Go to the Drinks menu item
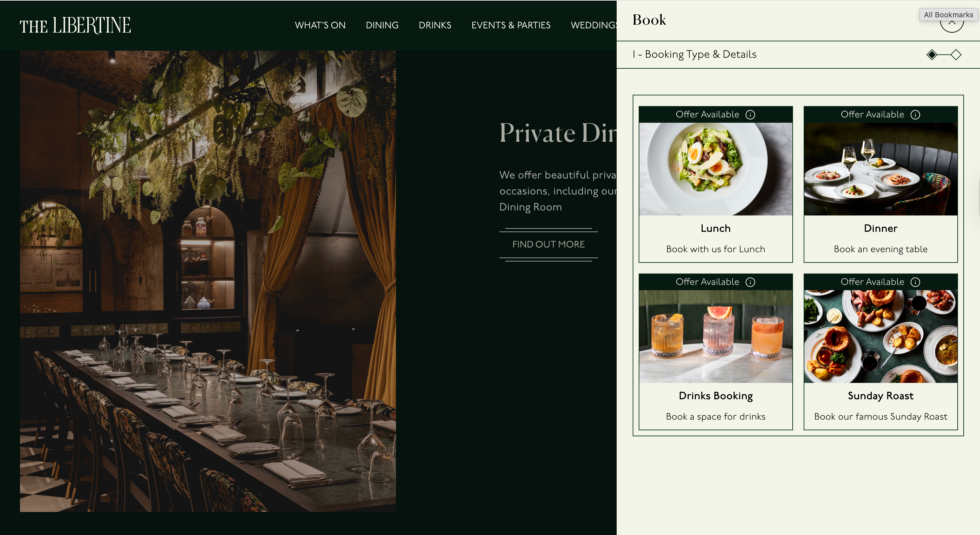980x535 pixels. coord(435,25)
